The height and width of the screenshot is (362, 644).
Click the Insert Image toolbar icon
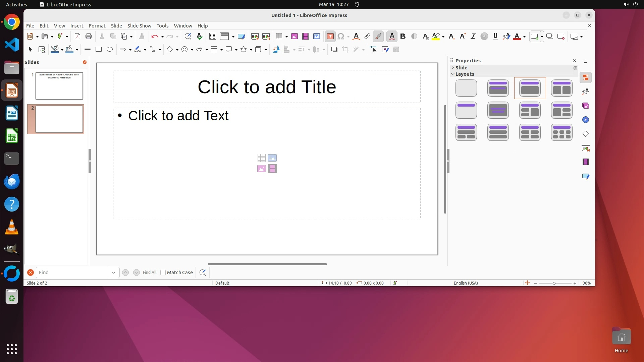294,37
